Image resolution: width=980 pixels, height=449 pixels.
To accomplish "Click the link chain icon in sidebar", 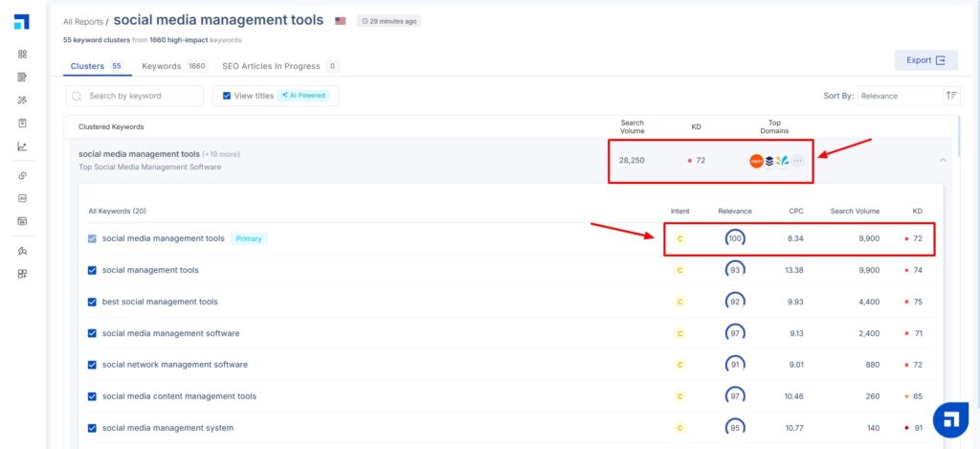I will pyautogui.click(x=22, y=176).
